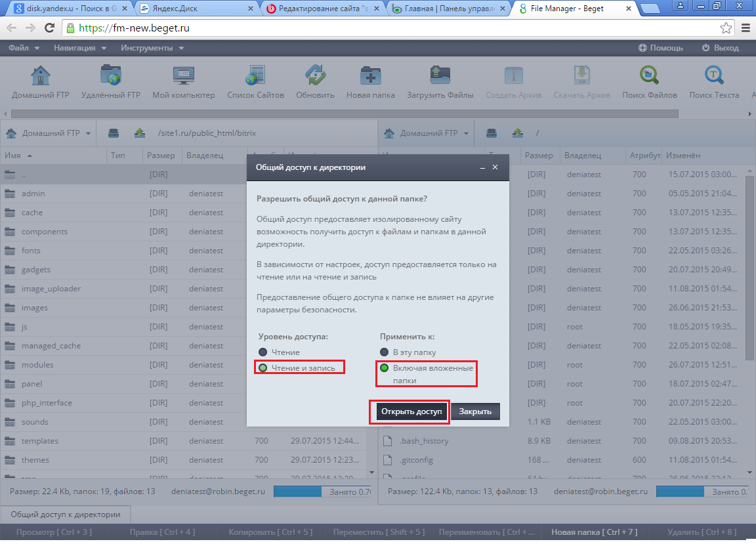Open the Домашний FTP toolbar icon

tap(41, 75)
